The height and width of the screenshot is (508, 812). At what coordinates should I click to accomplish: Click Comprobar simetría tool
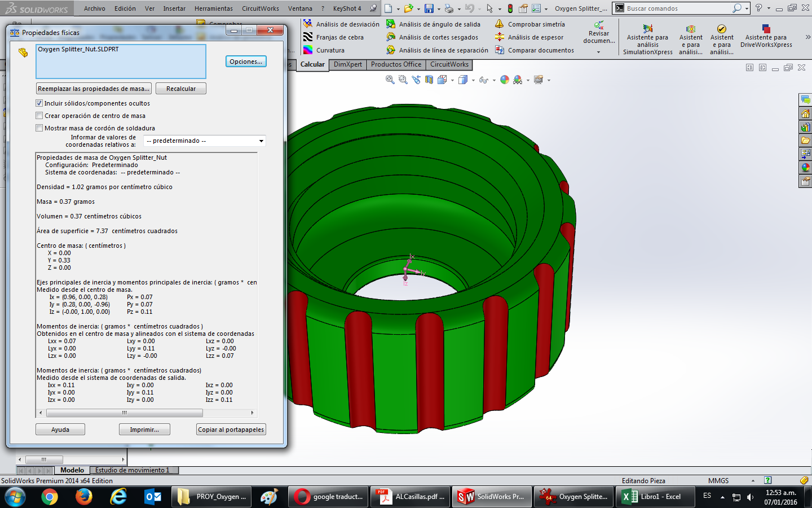tap(529, 24)
